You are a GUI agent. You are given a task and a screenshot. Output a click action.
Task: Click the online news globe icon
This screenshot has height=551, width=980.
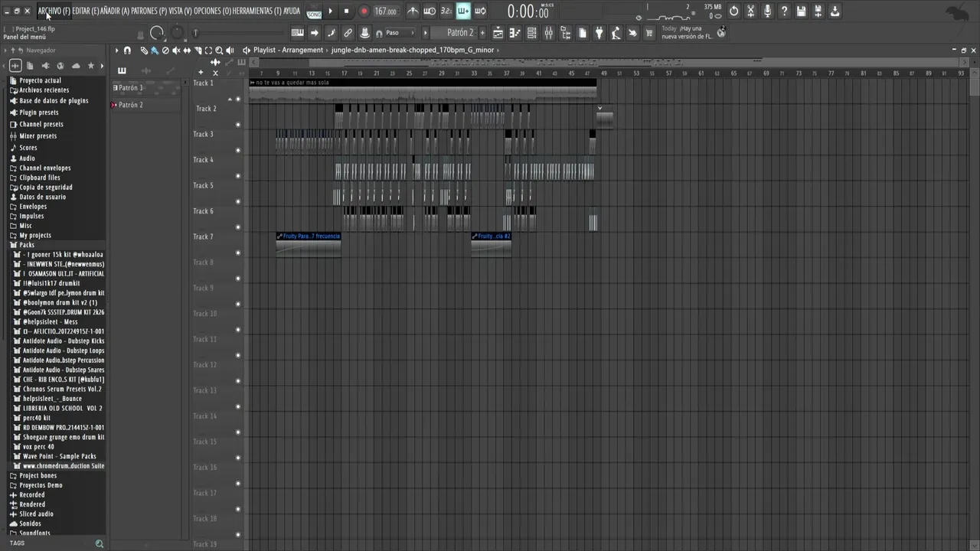(720, 33)
